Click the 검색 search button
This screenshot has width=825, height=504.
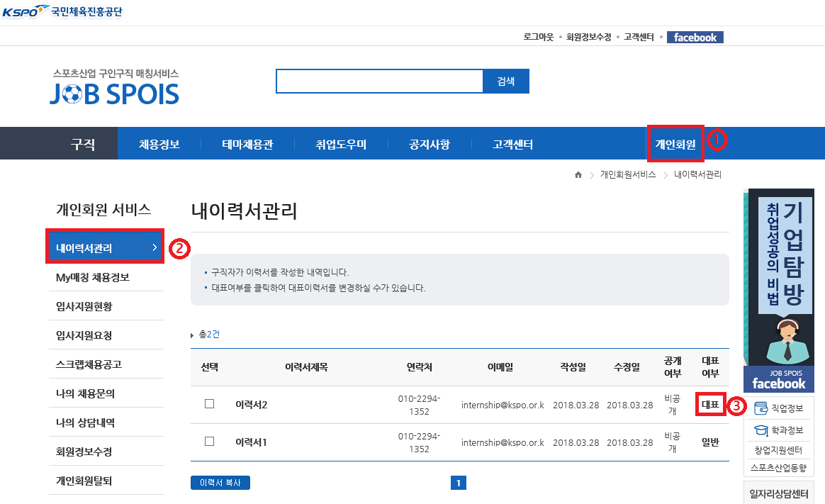[x=506, y=82]
